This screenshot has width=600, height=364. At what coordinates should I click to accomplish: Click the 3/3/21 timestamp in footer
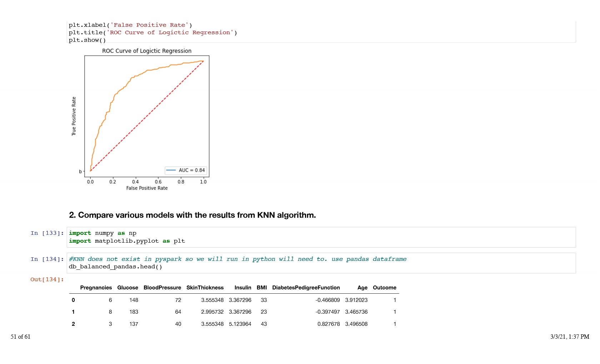(x=569, y=337)
